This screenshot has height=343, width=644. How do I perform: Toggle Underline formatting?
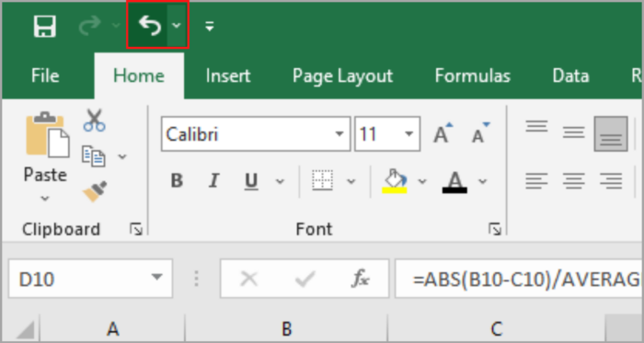tap(251, 181)
